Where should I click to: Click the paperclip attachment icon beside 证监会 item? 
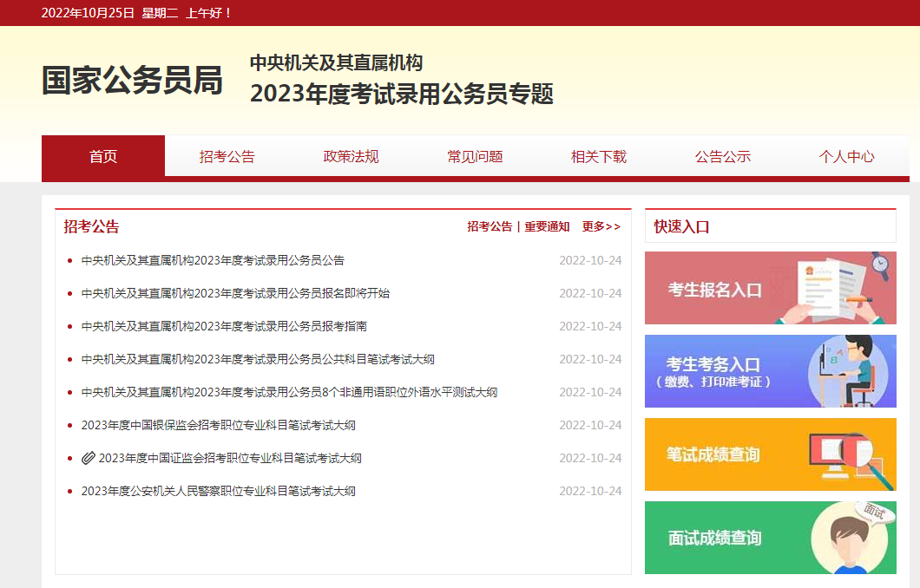click(88, 458)
